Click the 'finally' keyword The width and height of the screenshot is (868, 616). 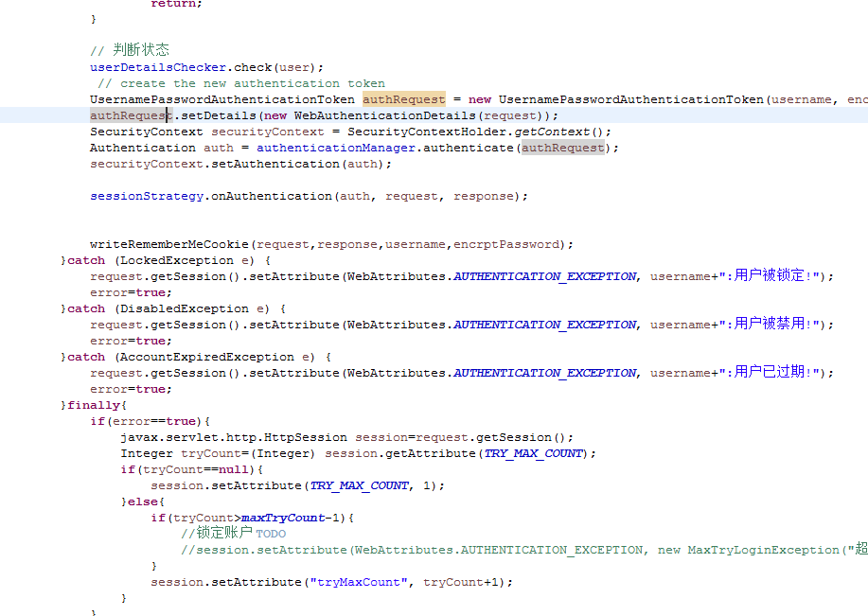tap(94, 405)
